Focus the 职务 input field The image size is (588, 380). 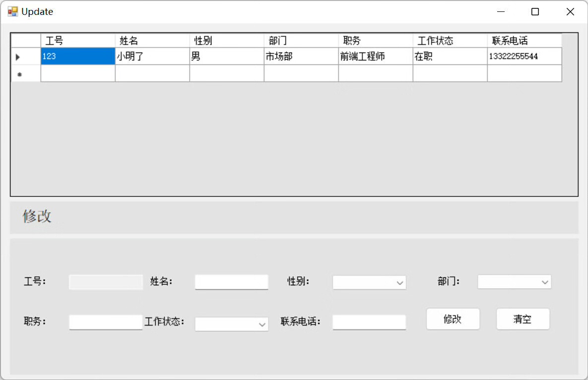click(106, 322)
